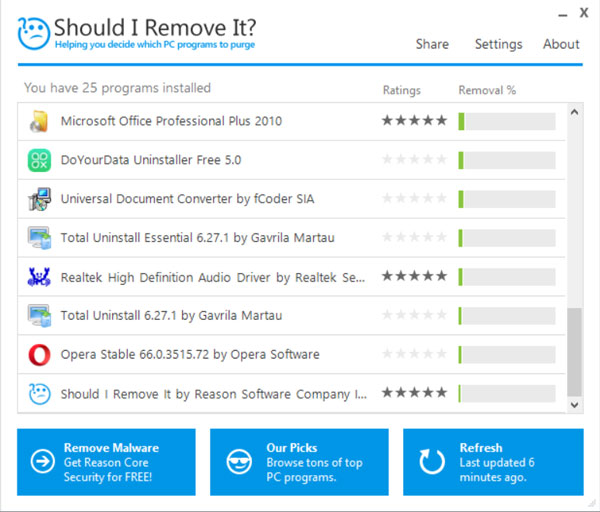Click the circular refresh arrow icon

click(x=432, y=461)
